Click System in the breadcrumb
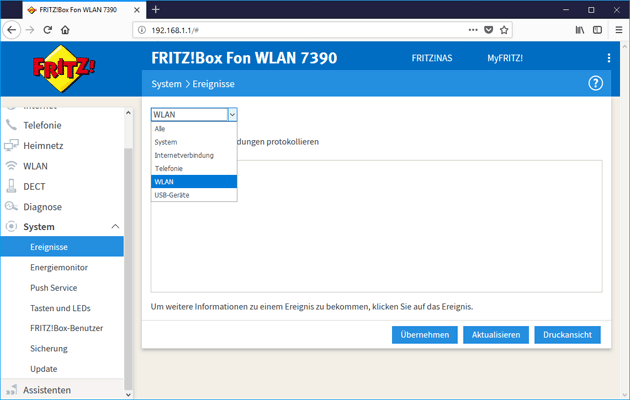This screenshot has width=630, height=400. tap(166, 84)
